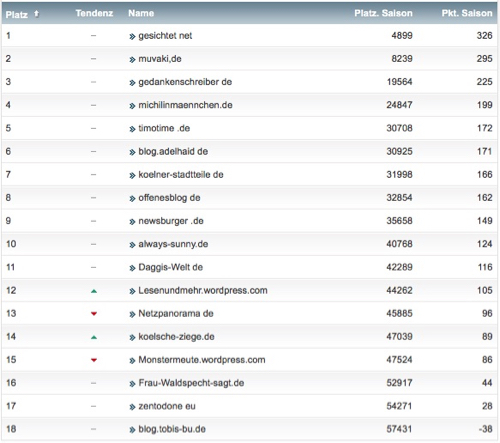The width and height of the screenshot is (500, 443).
Task: Open the Lesenundmehr.wordpress.com link
Action: [x=203, y=291]
